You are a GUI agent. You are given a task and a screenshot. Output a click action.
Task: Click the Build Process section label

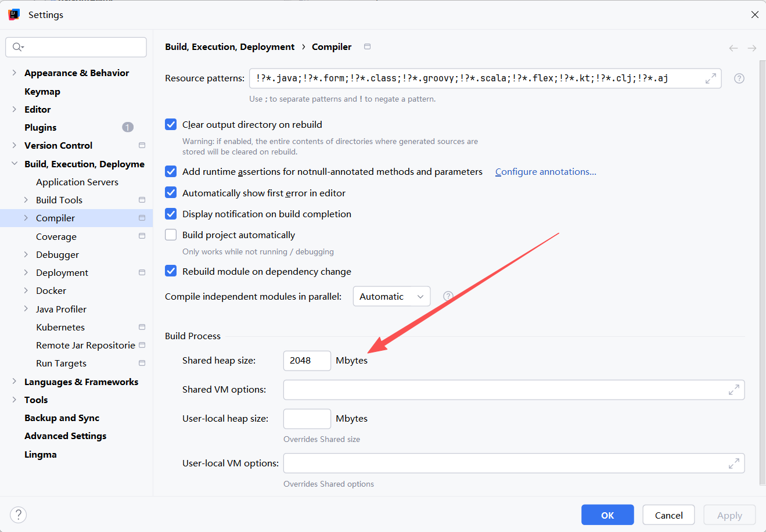pyautogui.click(x=193, y=336)
